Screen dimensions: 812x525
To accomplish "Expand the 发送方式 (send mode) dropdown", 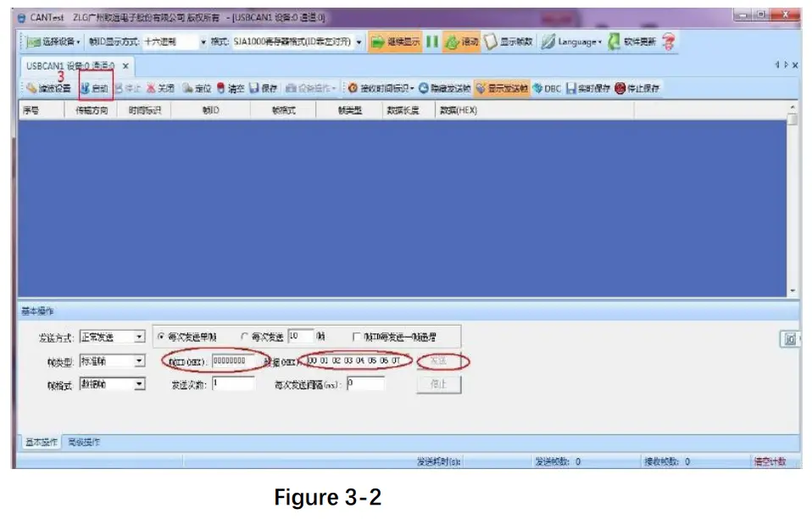I will pos(139,337).
